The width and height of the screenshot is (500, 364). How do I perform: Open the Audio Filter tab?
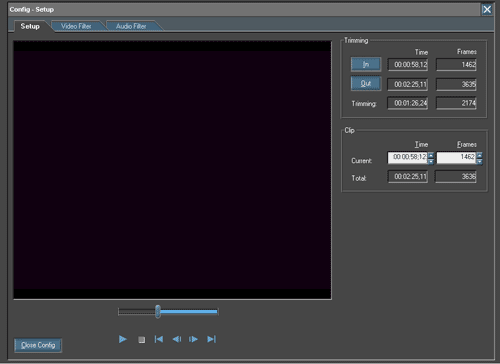[131, 26]
